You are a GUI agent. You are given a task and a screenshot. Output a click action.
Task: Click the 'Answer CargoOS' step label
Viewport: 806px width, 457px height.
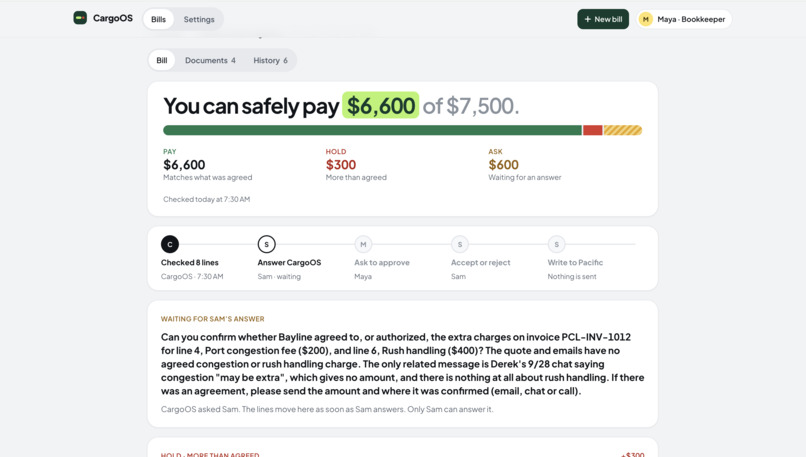click(289, 263)
